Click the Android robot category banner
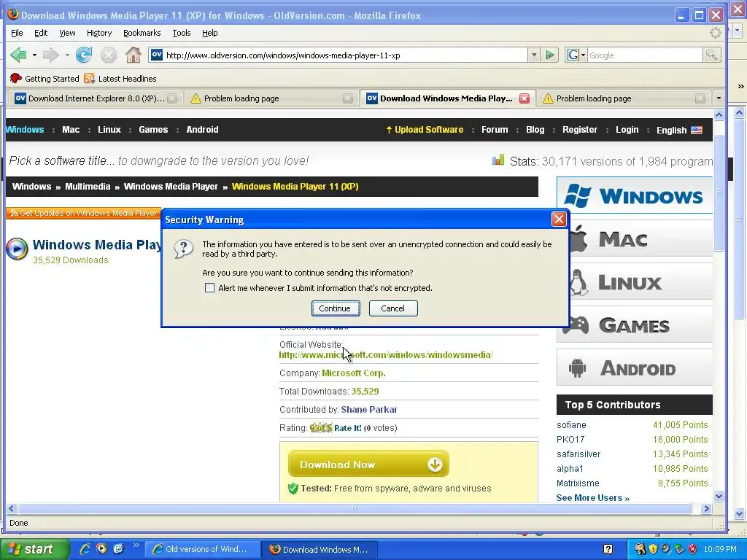Viewport: 747px width, 560px height. click(634, 367)
